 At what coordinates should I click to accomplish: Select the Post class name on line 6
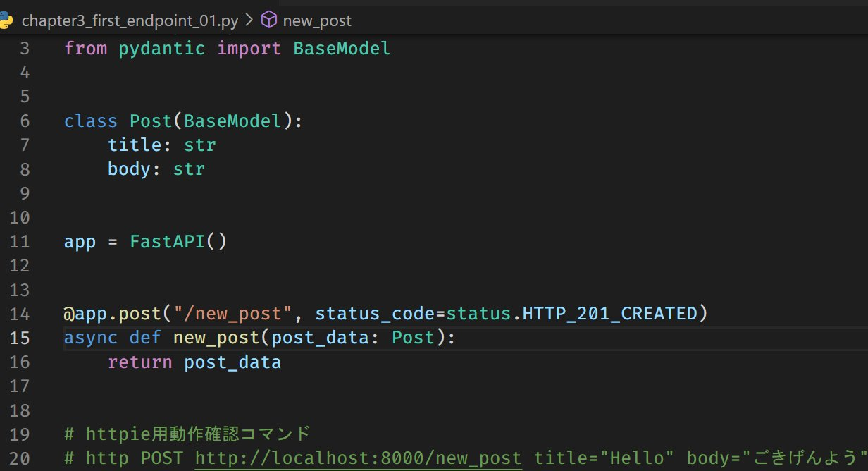coord(149,121)
